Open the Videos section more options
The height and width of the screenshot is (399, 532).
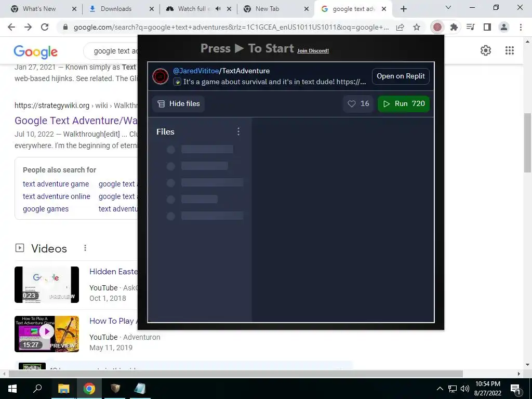(x=85, y=248)
